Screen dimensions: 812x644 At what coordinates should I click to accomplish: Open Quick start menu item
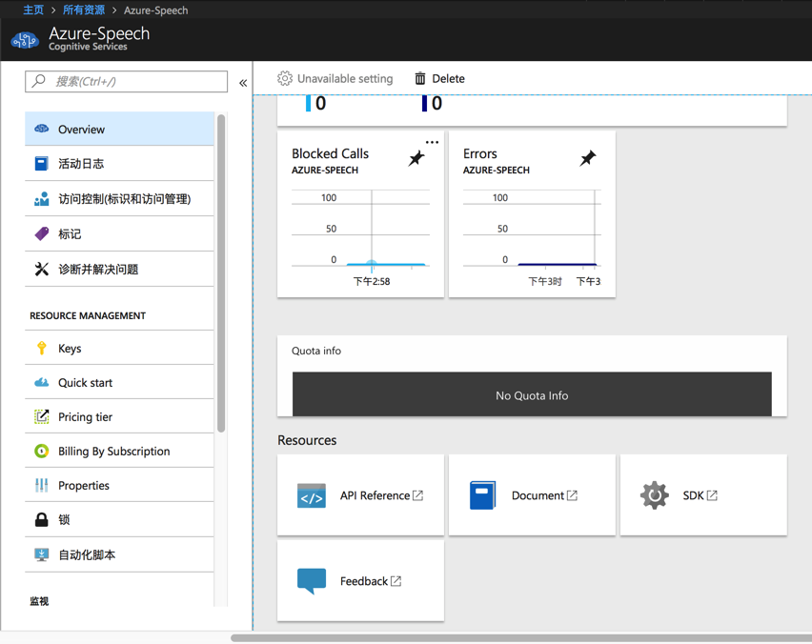(x=119, y=382)
